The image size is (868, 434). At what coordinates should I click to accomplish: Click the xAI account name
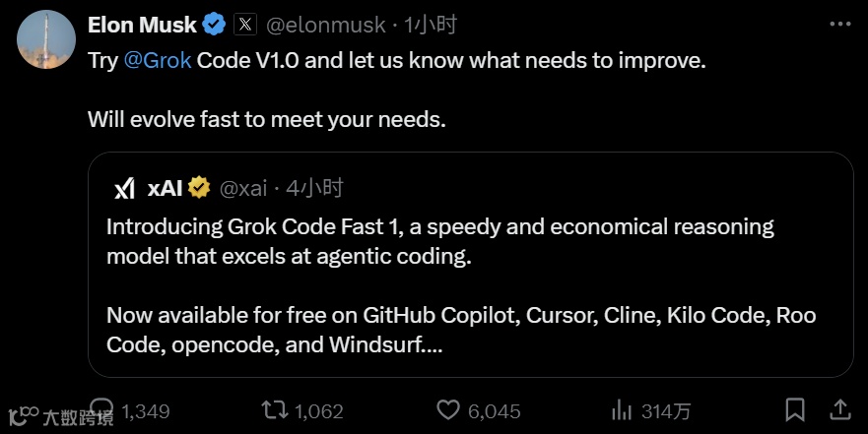click(165, 188)
